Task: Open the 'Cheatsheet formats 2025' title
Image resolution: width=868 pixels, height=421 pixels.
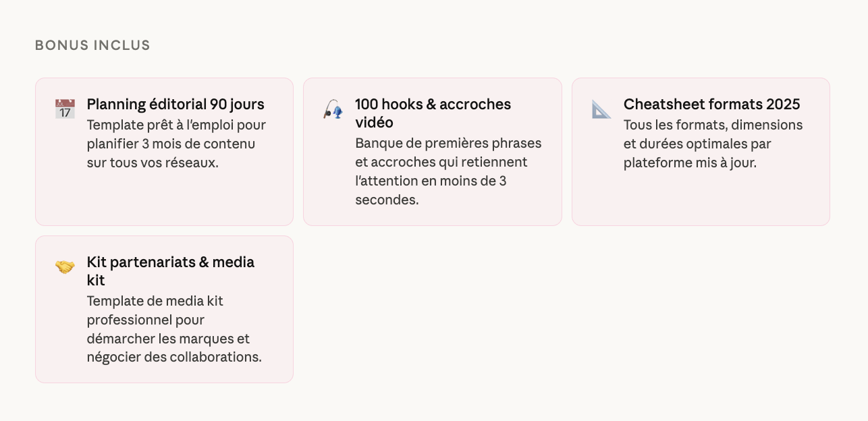Action: [711, 105]
